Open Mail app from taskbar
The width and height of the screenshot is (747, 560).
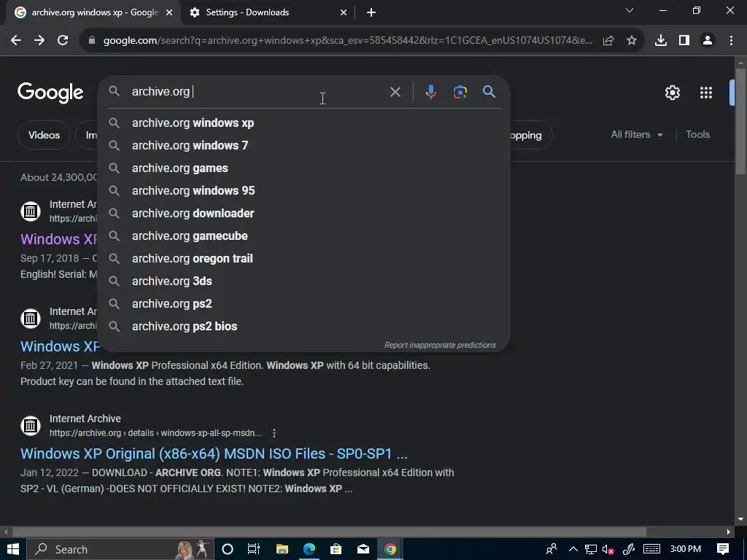point(363,550)
